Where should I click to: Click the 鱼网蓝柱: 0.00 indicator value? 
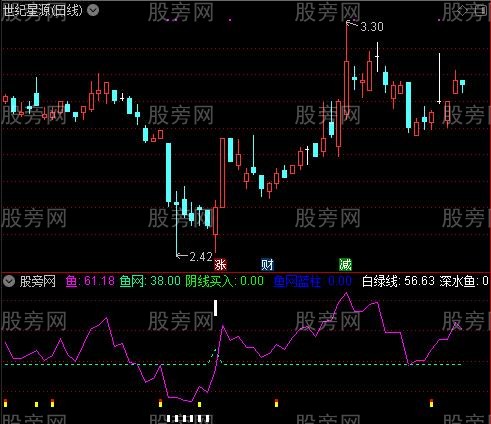pyautogui.click(x=312, y=281)
